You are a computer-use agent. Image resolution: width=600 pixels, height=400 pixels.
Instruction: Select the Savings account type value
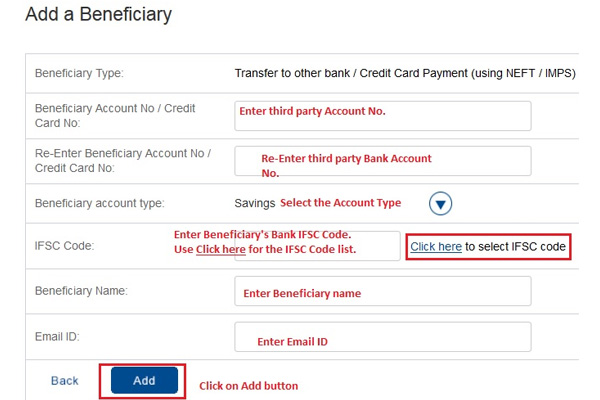coord(254,203)
